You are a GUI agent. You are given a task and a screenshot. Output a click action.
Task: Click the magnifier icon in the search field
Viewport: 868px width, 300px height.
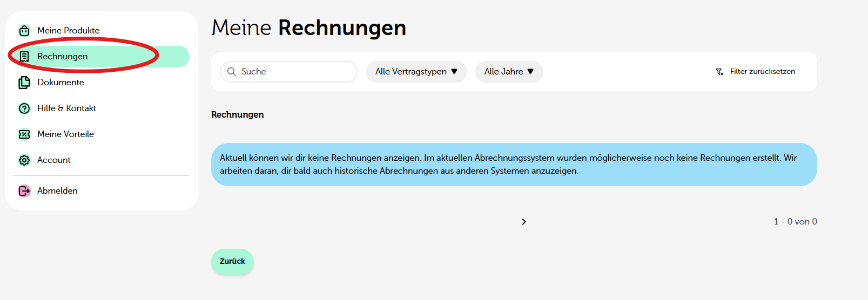[x=232, y=72]
